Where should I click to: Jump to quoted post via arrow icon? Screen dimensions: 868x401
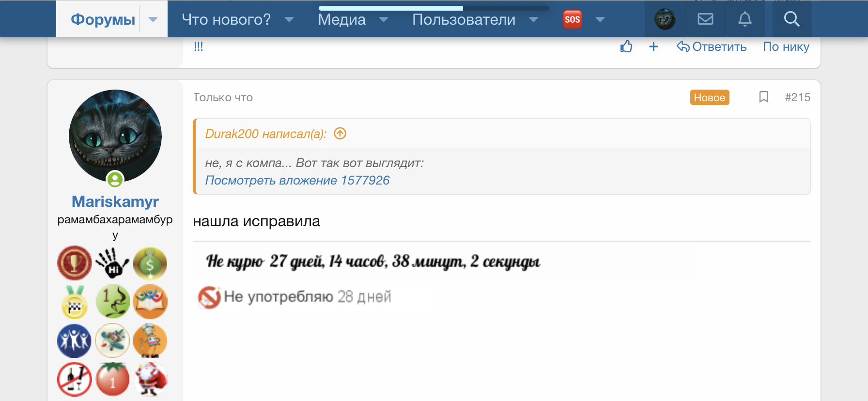point(341,134)
